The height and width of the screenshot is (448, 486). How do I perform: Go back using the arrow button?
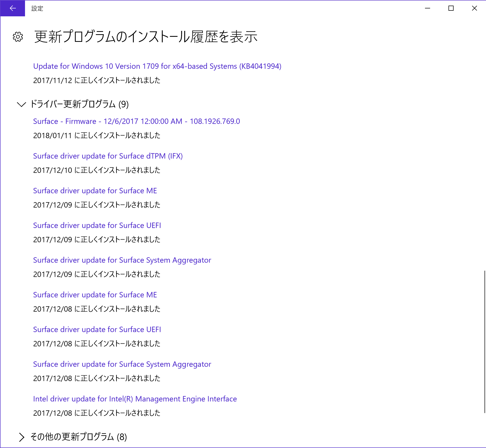13,8
